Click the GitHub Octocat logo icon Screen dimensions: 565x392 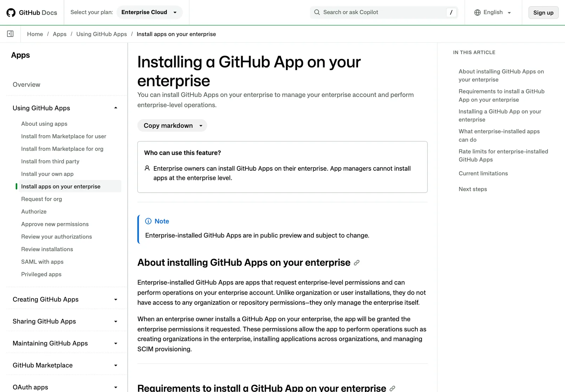click(x=11, y=13)
